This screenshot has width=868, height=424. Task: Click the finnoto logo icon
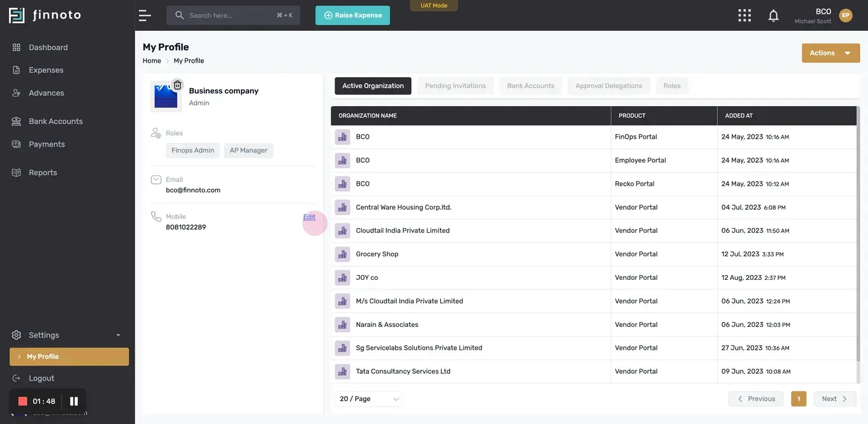pos(17,15)
